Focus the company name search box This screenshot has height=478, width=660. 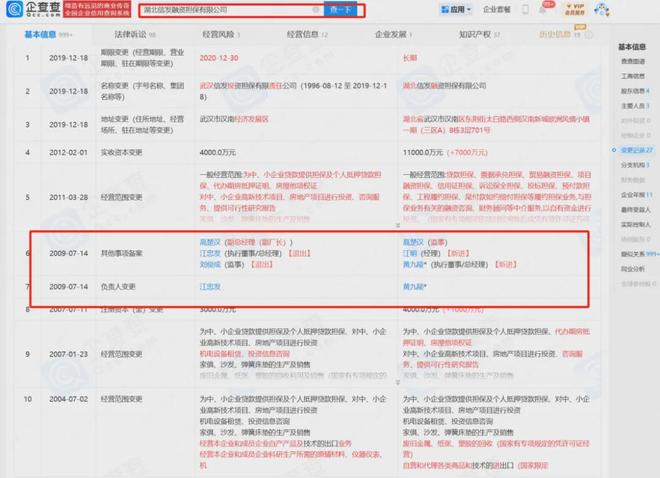[x=231, y=10]
